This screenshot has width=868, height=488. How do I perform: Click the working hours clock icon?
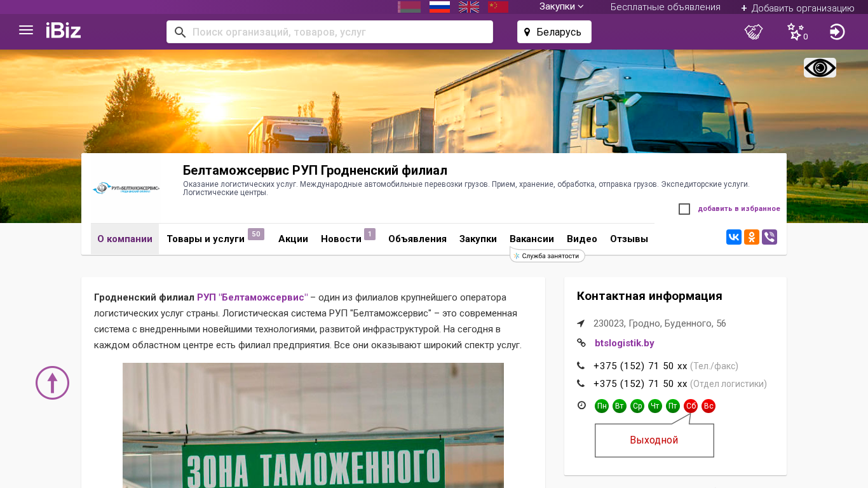(x=581, y=405)
